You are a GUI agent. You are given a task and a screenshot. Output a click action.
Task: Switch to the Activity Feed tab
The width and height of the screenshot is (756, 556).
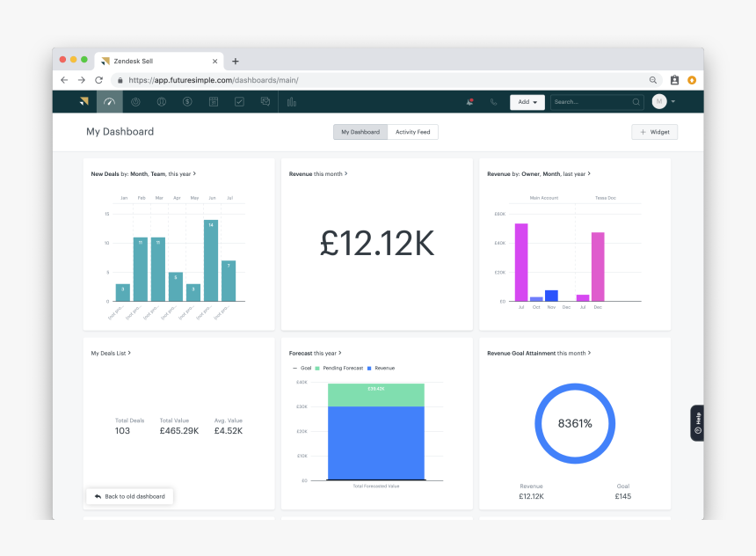click(412, 132)
